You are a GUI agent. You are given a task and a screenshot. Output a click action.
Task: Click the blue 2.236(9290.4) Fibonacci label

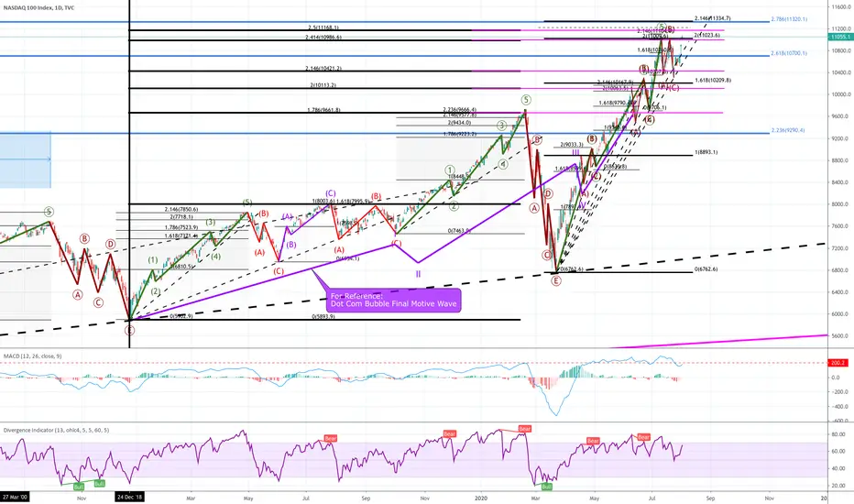coord(787,130)
